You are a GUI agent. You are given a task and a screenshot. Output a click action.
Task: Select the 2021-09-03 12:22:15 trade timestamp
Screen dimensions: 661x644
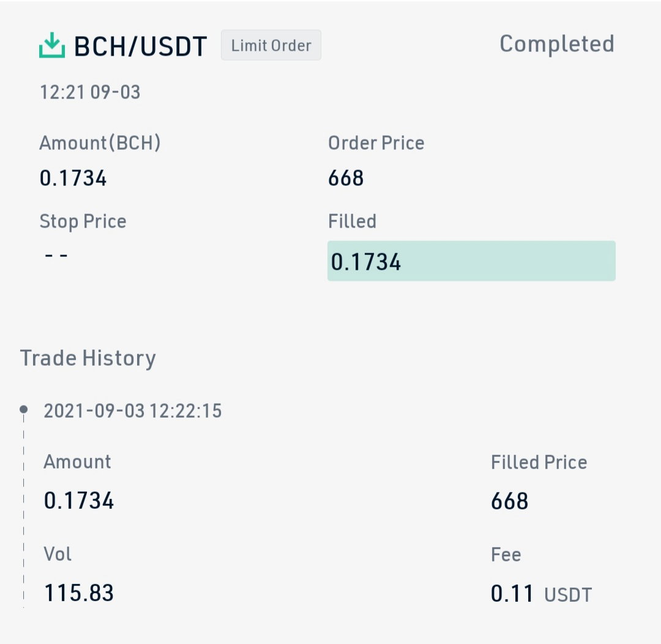point(132,410)
